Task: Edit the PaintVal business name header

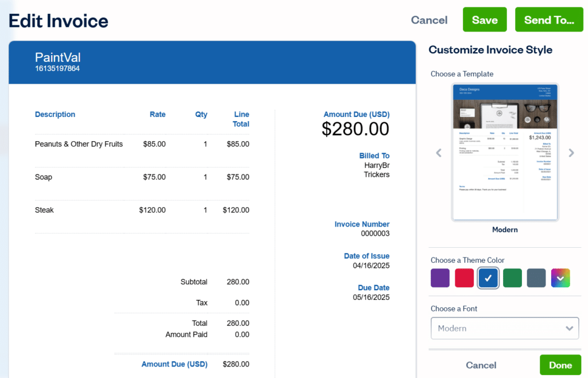Action: pyautogui.click(x=57, y=57)
